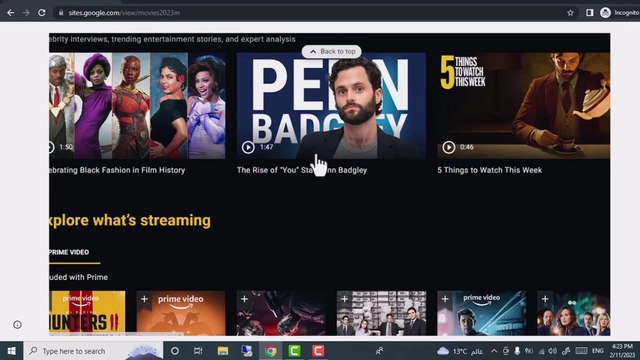Select the PRIME VIDEO tab
Image resolution: width=640 pixels, height=360 pixels.
69,252
